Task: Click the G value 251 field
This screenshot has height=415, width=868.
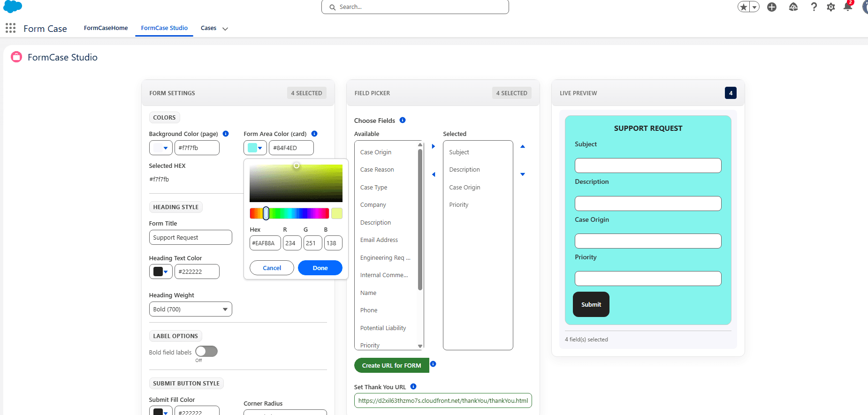Action: [x=312, y=243]
